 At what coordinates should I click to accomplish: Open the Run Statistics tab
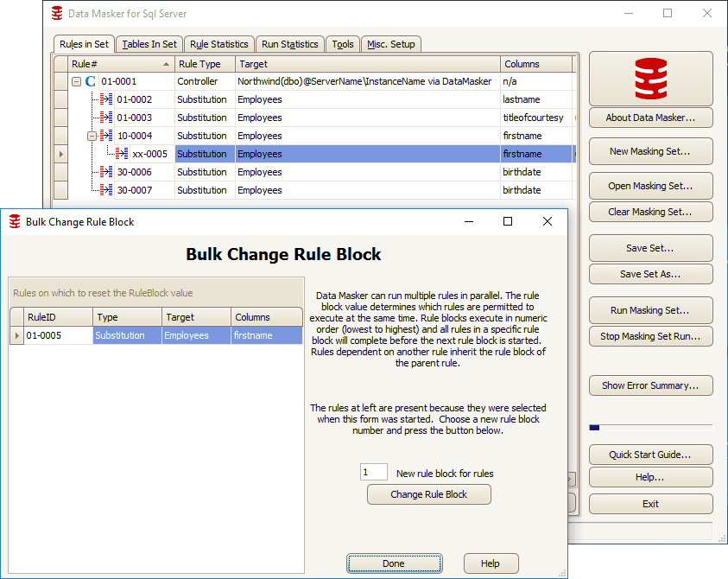[289, 44]
